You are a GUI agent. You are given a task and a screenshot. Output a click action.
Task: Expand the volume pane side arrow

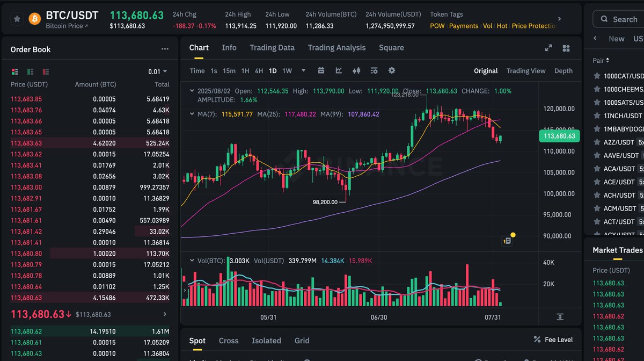click(x=185, y=290)
